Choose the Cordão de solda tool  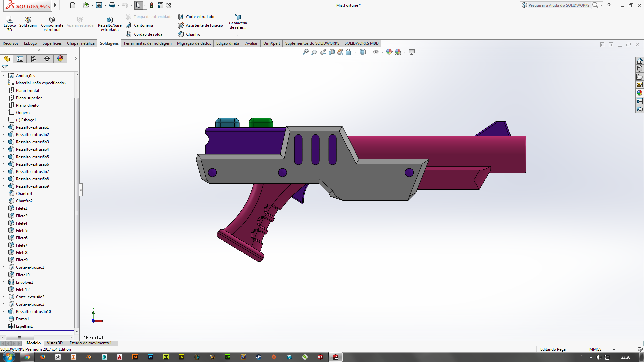click(x=144, y=34)
